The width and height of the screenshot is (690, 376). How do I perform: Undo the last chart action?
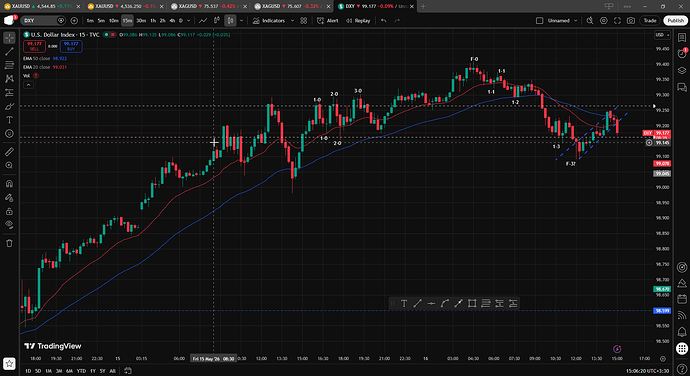384,21
